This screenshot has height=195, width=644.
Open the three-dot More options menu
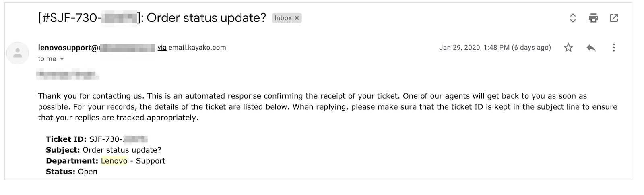[614, 48]
